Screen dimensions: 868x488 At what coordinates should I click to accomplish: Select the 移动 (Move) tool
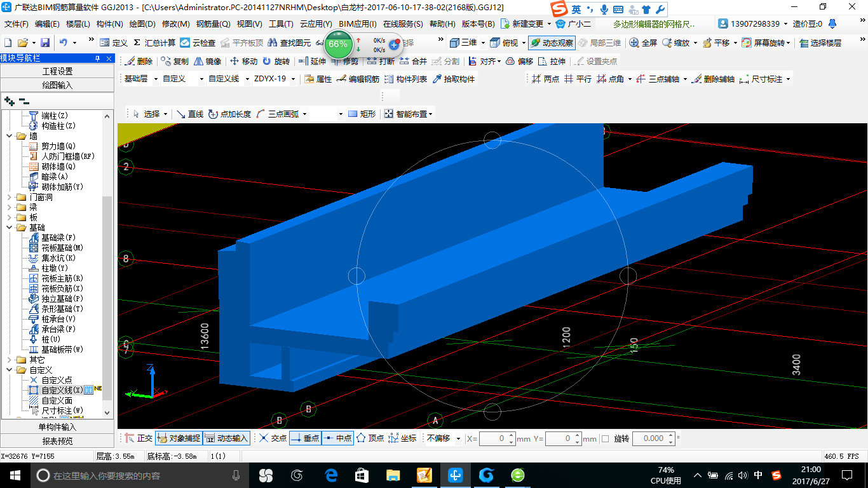(x=243, y=62)
